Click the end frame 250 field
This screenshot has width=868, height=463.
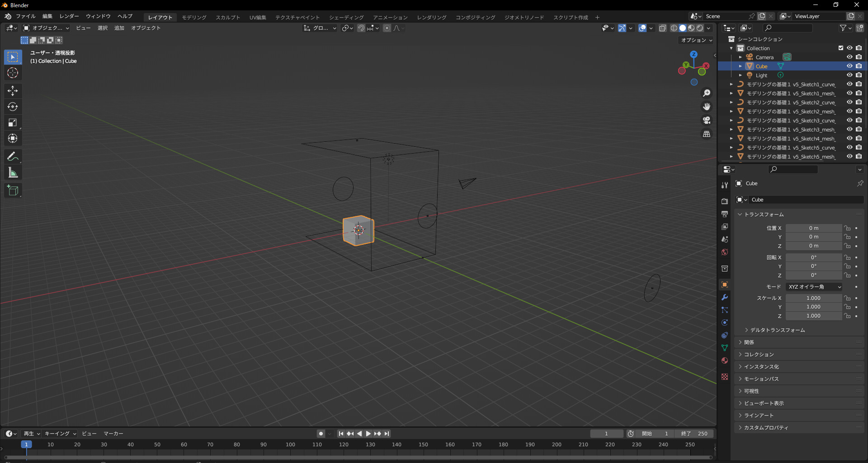tap(695, 434)
